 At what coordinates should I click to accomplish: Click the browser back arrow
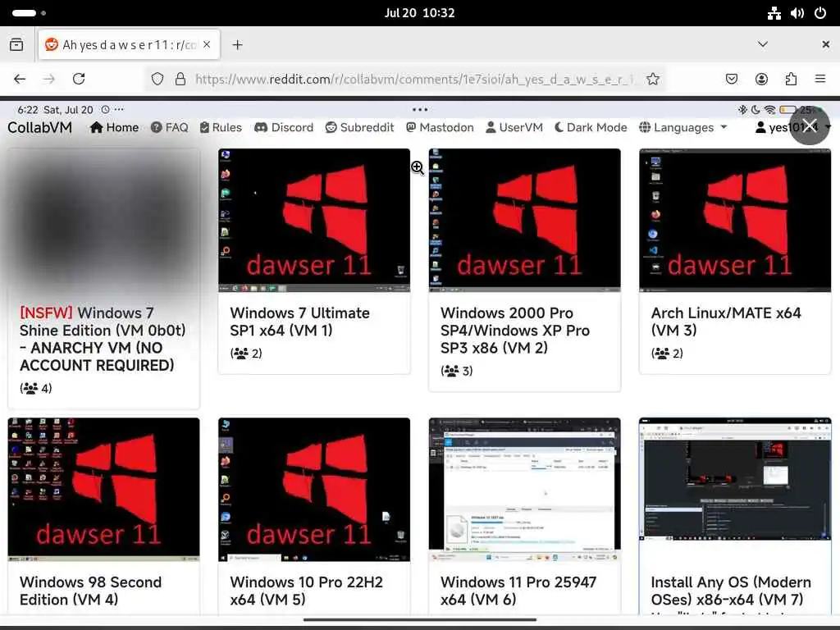tap(20, 79)
